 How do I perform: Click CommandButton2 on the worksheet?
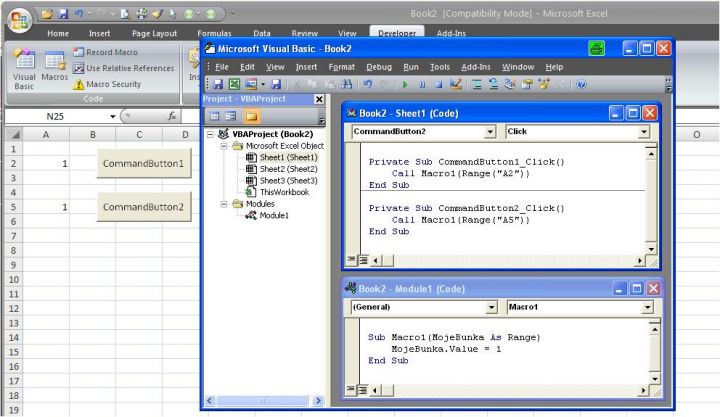coord(143,207)
